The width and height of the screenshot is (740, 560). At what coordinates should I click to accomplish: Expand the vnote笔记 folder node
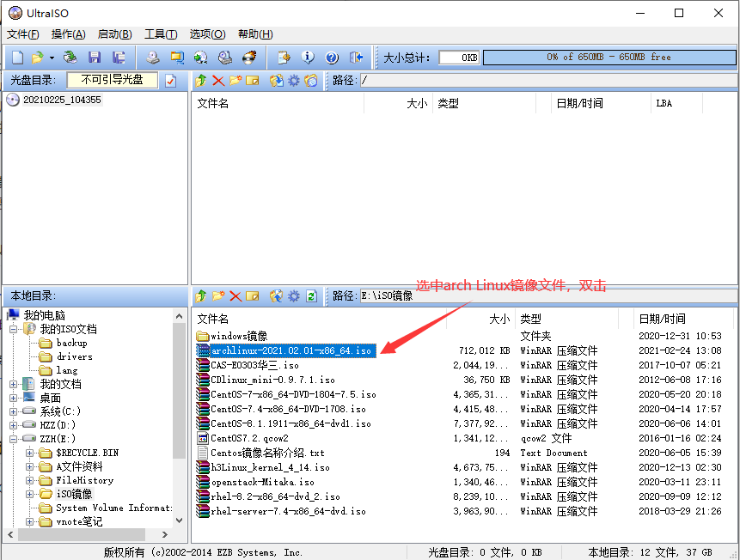(29, 522)
